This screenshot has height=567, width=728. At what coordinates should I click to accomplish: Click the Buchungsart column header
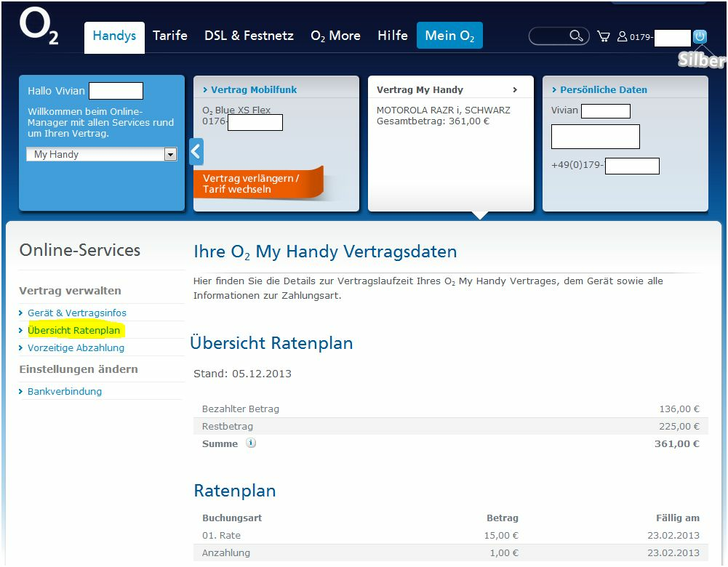[232, 518]
